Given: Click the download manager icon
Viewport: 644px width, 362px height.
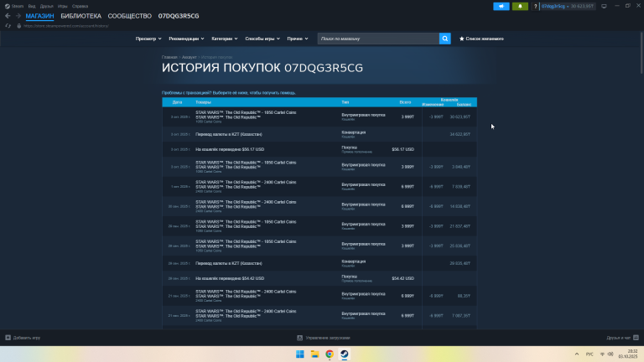Looking at the screenshot, I should tap(300, 338).
